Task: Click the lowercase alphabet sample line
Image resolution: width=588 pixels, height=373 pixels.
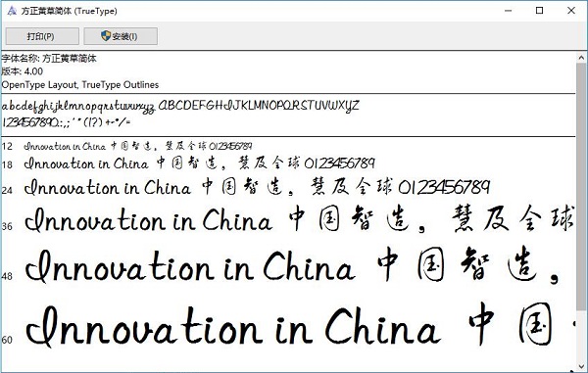Action: 78,106
